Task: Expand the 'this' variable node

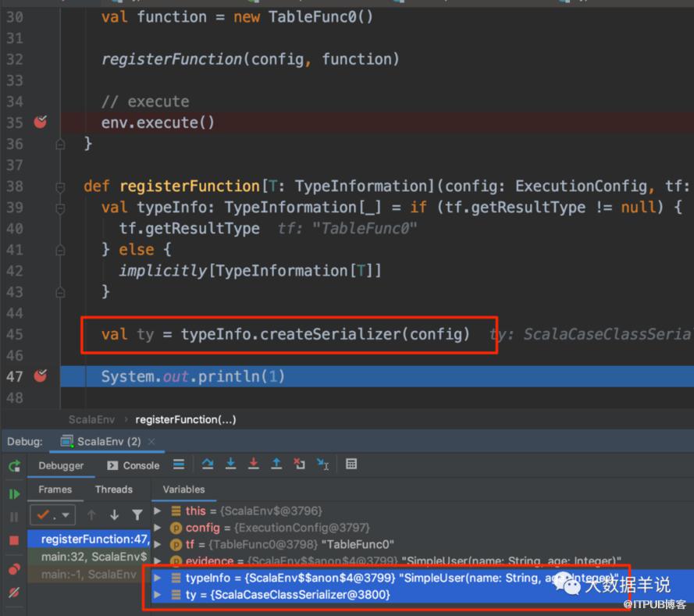Action: [x=157, y=511]
